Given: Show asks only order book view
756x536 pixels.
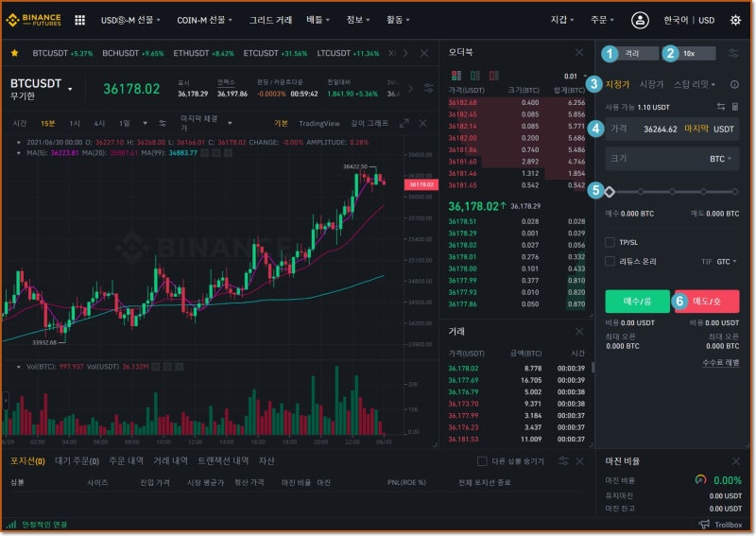Looking at the screenshot, I should [493, 76].
